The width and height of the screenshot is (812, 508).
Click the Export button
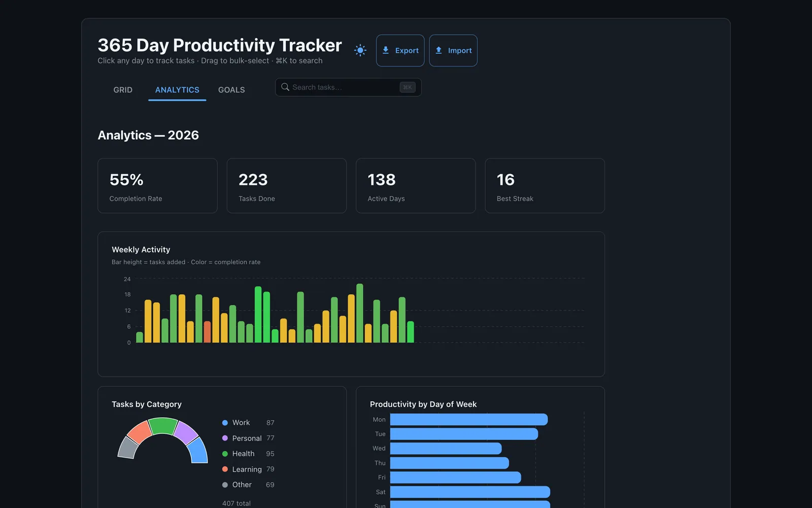coord(400,50)
